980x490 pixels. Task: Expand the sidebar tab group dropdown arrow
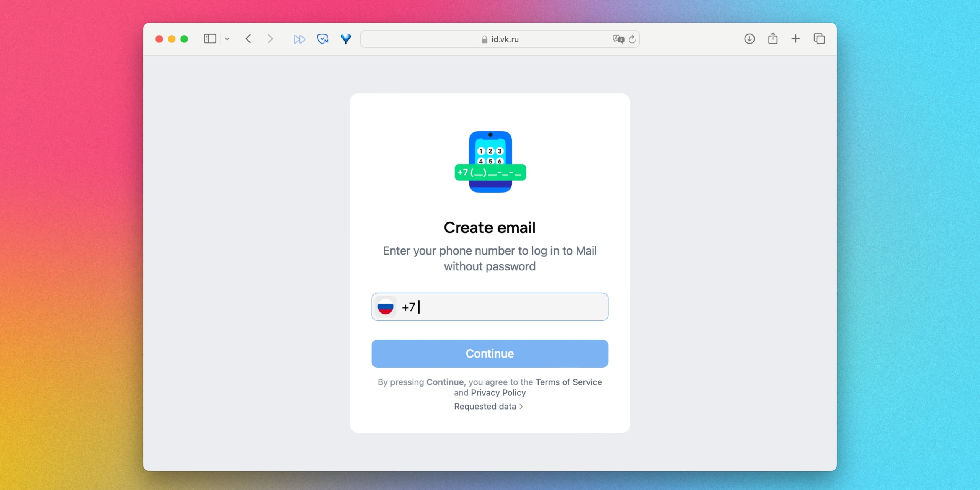tap(227, 39)
